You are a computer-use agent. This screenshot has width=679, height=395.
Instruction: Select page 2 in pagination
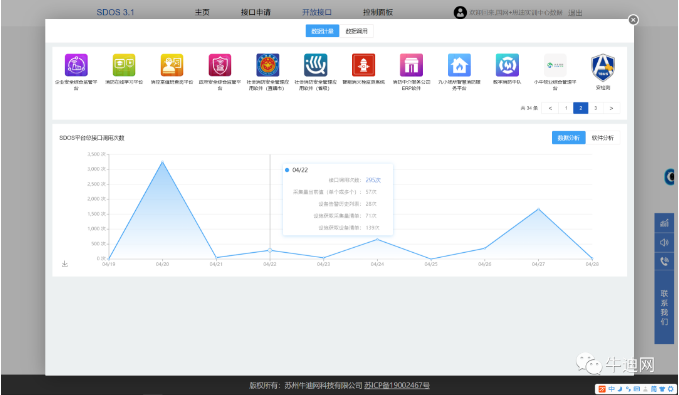pos(581,108)
